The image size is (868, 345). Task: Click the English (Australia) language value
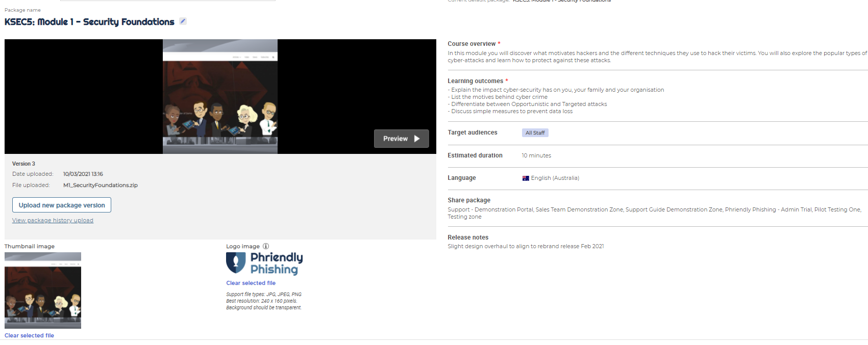point(555,178)
